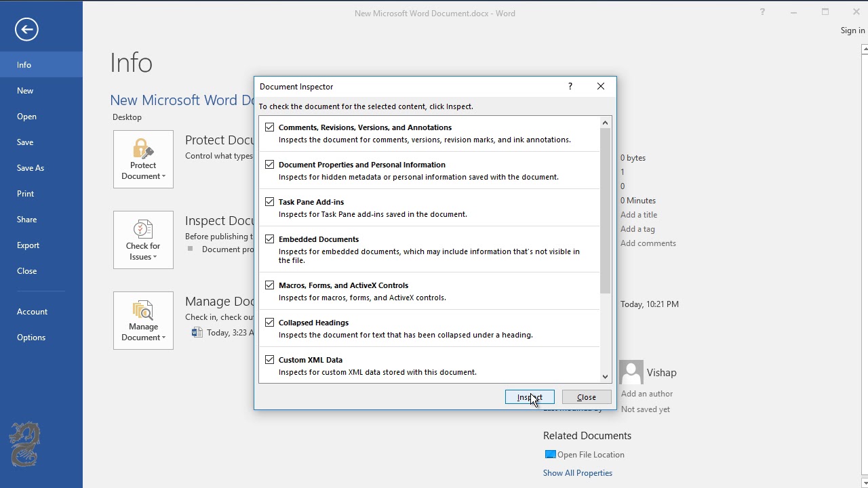The image size is (868, 488).
Task: Click the 0 Minutes editing time value
Action: point(638,201)
